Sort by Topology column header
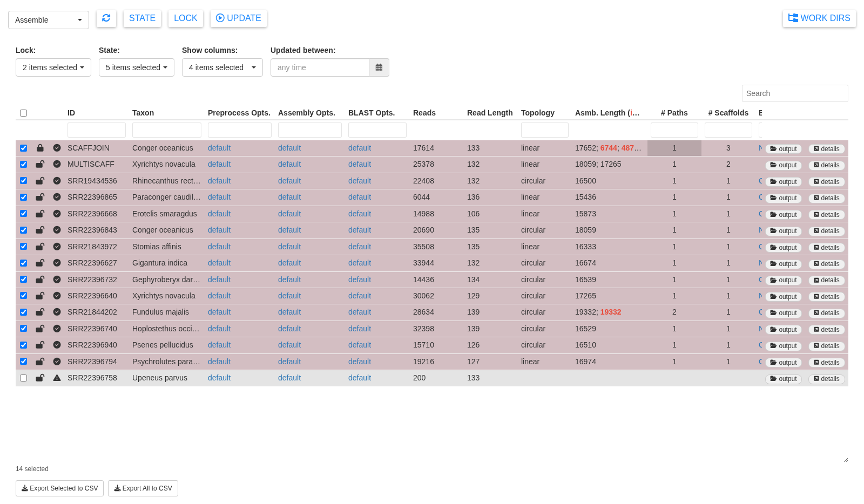The height and width of the screenshot is (504, 864). pyautogui.click(x=538, y=113)
